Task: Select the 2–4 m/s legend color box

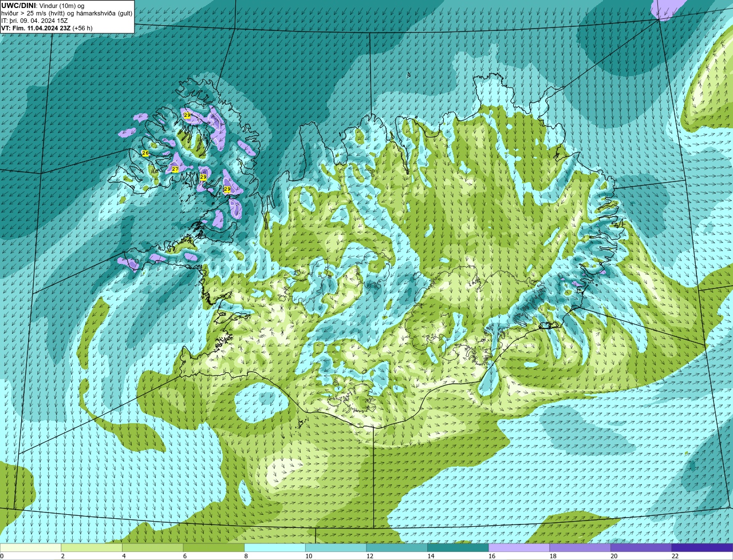Action: [x=92, y=547]
